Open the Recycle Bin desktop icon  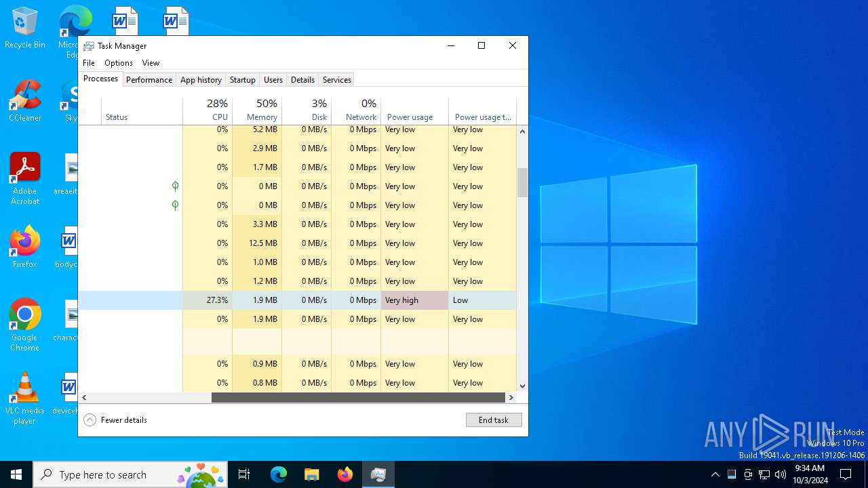[24, 28]
